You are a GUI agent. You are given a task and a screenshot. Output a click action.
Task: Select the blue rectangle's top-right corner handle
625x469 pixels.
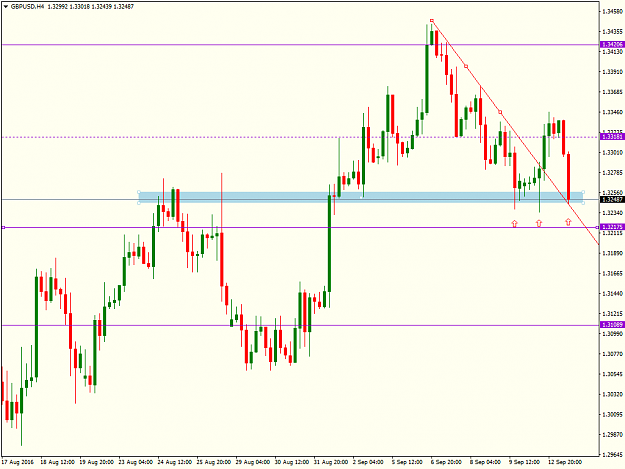583,192
